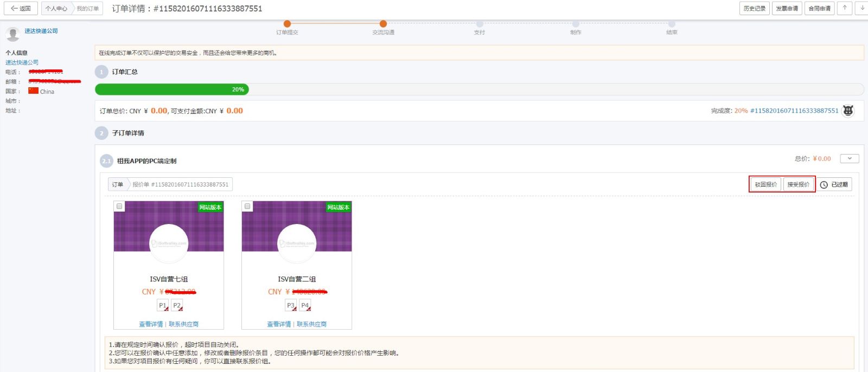Screen dimensions: 868x372
Task: Open the P4 phase icon under ISV自营二组
Action: pos(305,306)
